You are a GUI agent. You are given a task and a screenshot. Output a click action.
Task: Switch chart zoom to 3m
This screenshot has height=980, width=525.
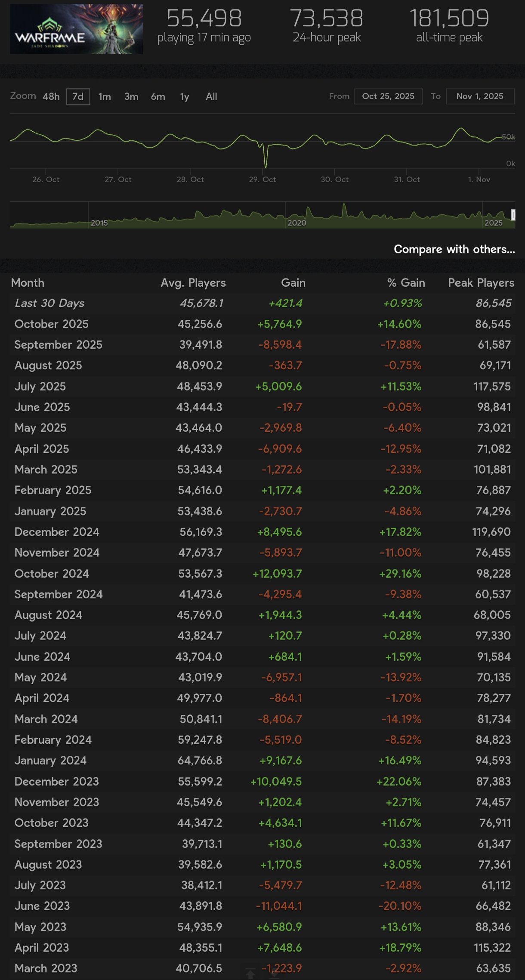[x=131, y=96]
